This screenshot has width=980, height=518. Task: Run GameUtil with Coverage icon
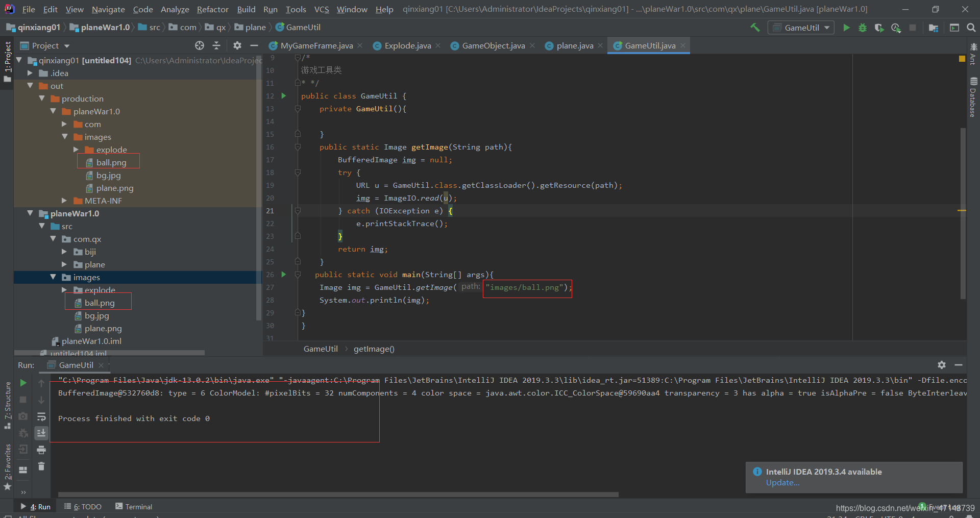(x=879, y=28)
